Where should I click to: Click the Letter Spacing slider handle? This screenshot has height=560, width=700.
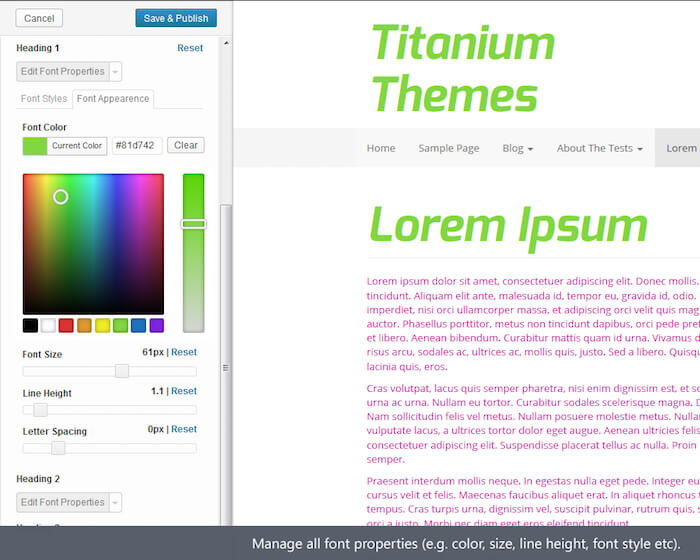coord(58,448)
